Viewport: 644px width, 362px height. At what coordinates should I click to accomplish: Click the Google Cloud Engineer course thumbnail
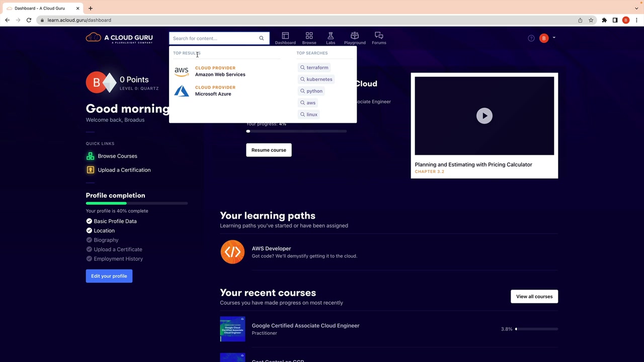click(232, 329)
